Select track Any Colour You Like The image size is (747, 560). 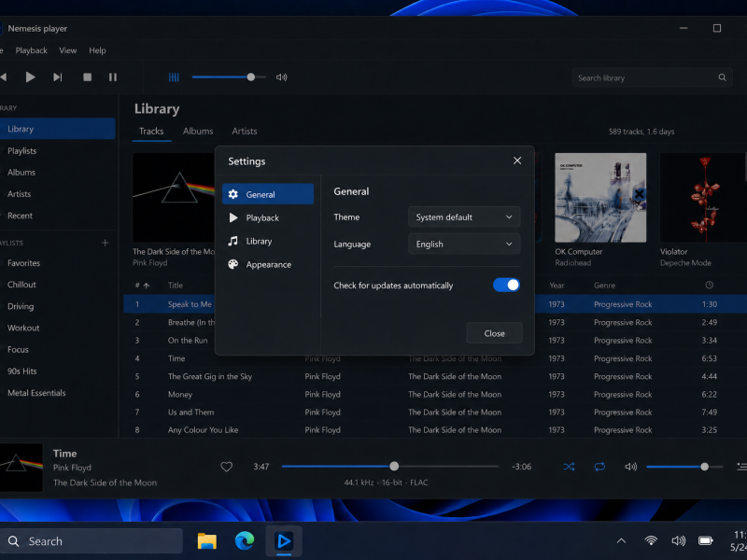click(x=435, y=430)
